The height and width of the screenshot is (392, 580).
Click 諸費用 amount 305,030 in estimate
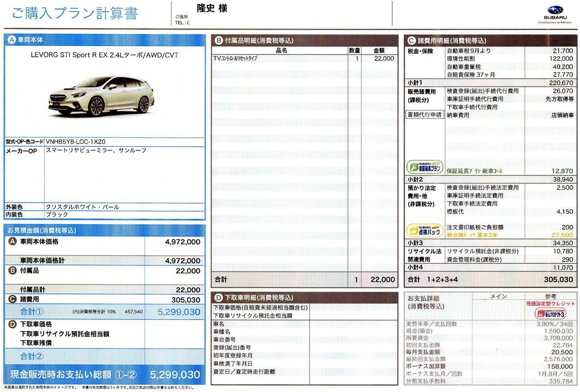(186, 300)
